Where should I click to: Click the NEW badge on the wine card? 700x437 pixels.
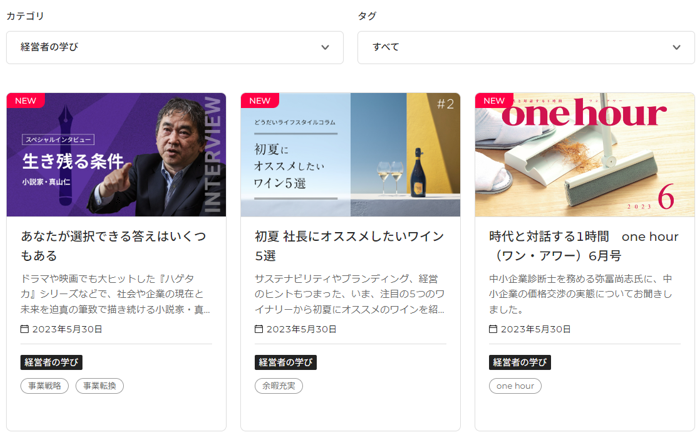[260, 101]
